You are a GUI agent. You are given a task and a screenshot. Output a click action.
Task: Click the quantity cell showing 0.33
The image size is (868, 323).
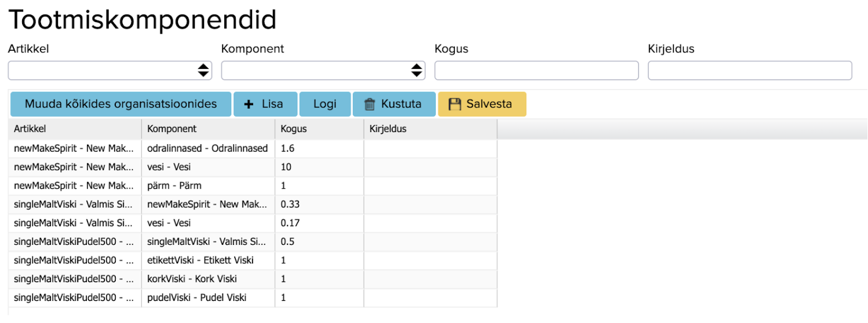click(x=319, y=204)
